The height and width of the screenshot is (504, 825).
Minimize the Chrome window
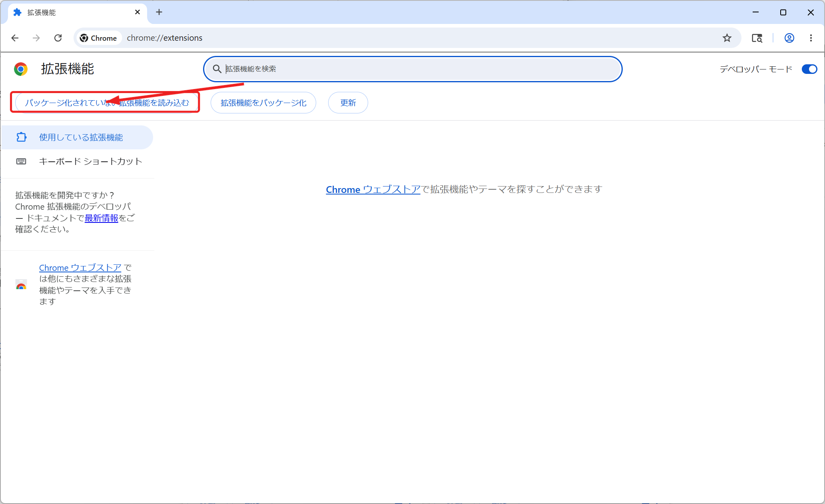pyautogui.click(x=755, y=12)
